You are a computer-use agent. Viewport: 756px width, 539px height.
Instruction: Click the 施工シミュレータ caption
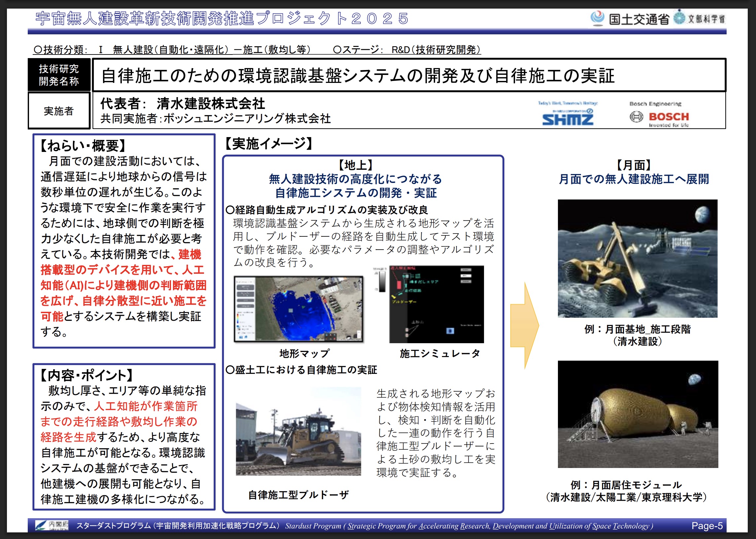tap(440, 353)
